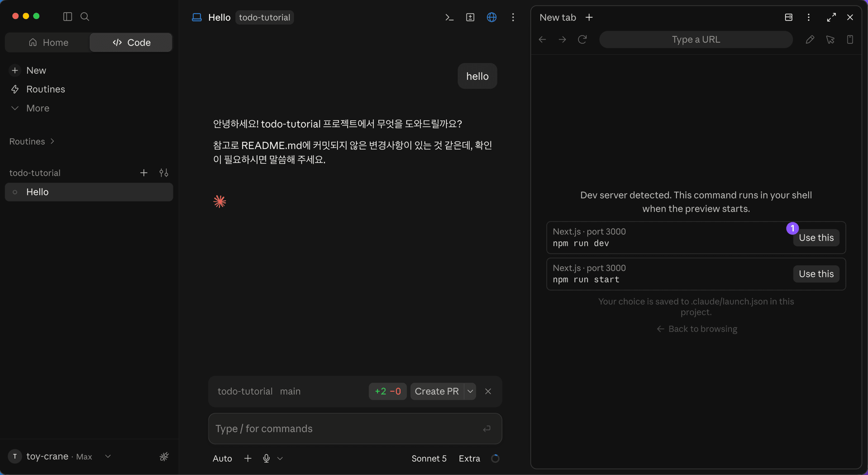Image resolution: width=868 pixels, height=475 pixels.
Task: Open browser panel more options menu
Action: [x=809, y=17]
